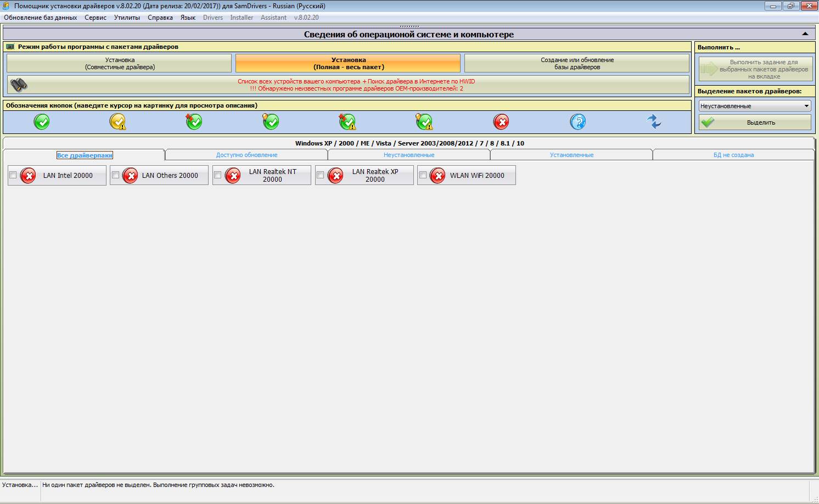
Task: Click the binoculars device search icon
Action: 19,85
